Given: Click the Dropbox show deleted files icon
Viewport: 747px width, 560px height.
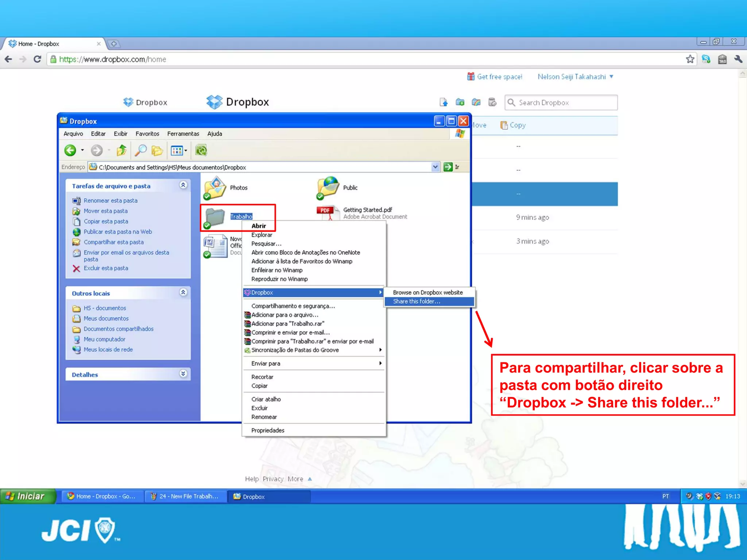Looking at the screenshot, I should [x=492, y=102].
